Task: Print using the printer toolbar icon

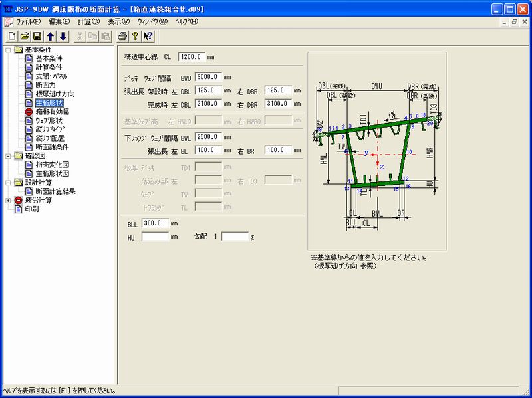Action: click(122, 36)
